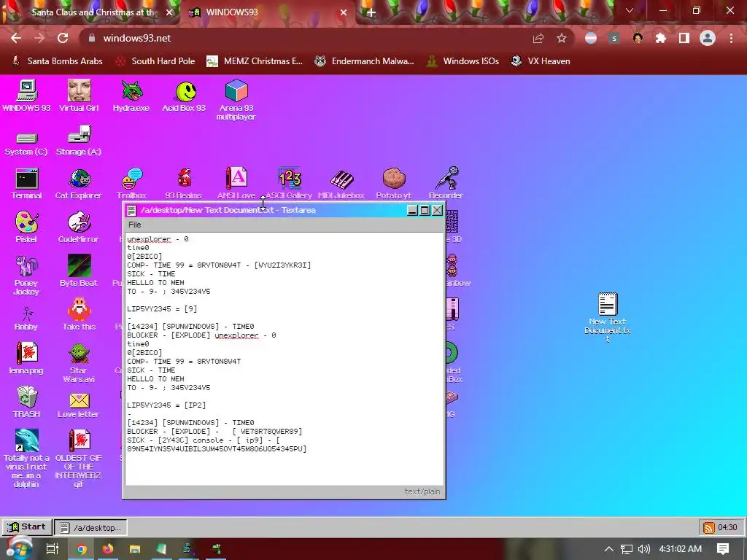The width and height of the screenshot is (747, 560).
Task: Open Chrome three-dot menu
Action: click(x=731, y=38)
